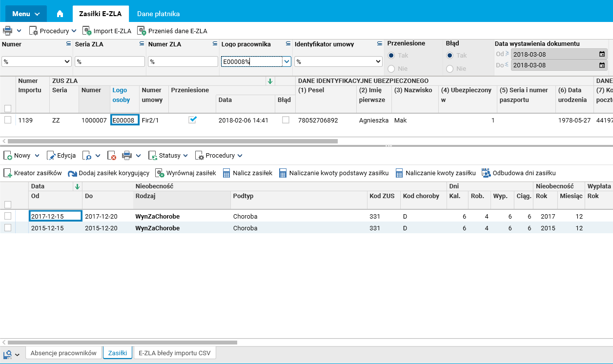The width and height of the screenshot is (613, 364).
Task: Select the Przeniesione Nie radio button
Action: pyautogui.click(x=391, y=69)
